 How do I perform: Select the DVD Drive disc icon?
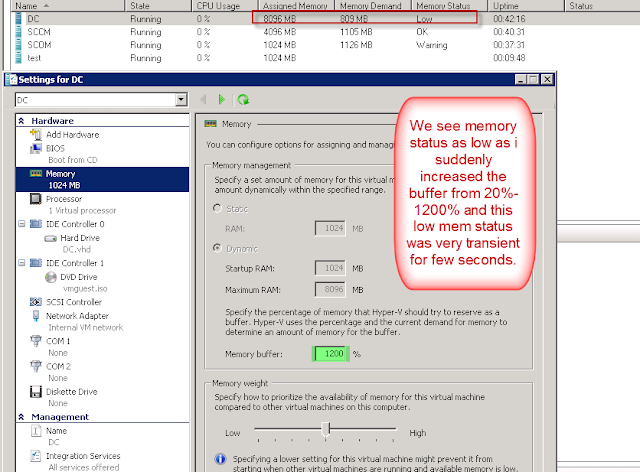pos(51,277)
